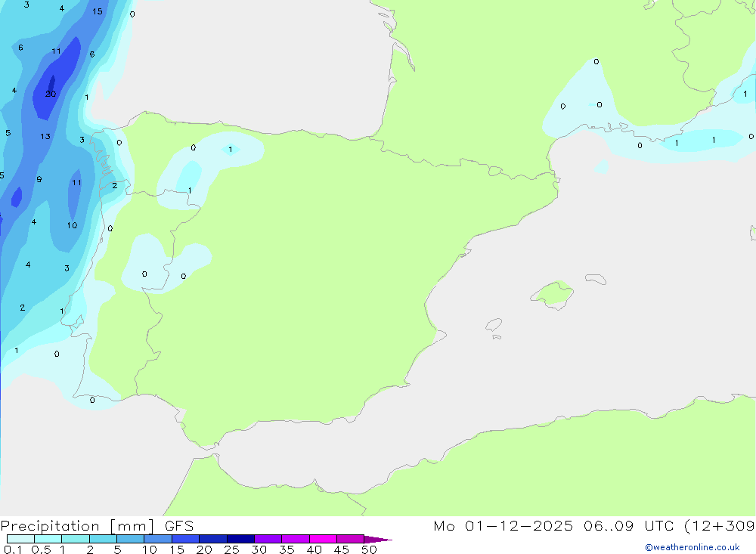Click the legend label '40'
This screenshot has width=756, height=554.
click(x=314, y=549)
